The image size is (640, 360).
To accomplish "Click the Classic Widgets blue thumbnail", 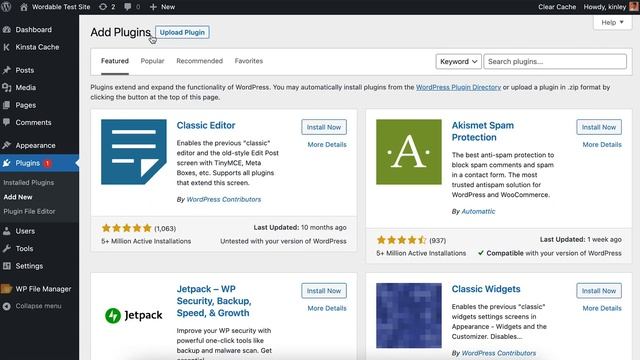I will (409, 316).
